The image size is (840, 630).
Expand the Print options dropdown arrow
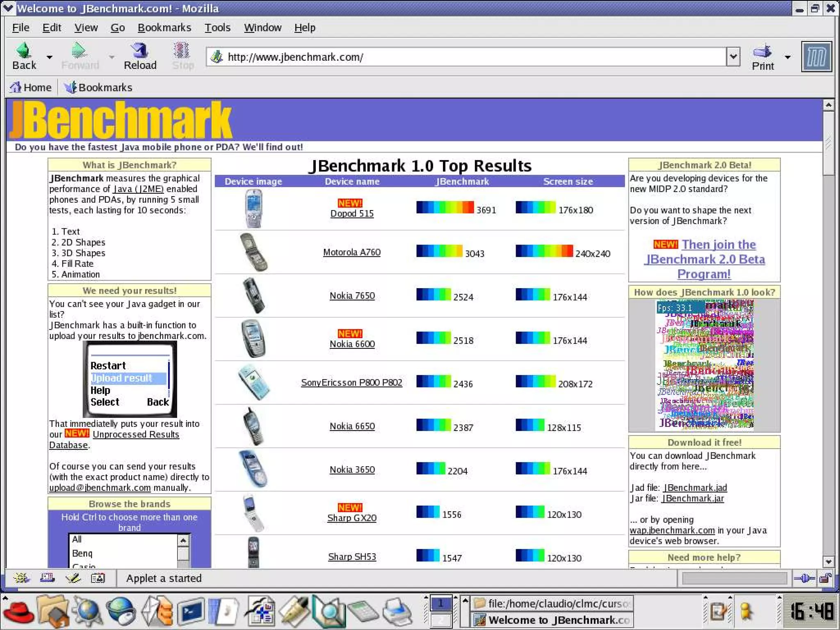787,57
